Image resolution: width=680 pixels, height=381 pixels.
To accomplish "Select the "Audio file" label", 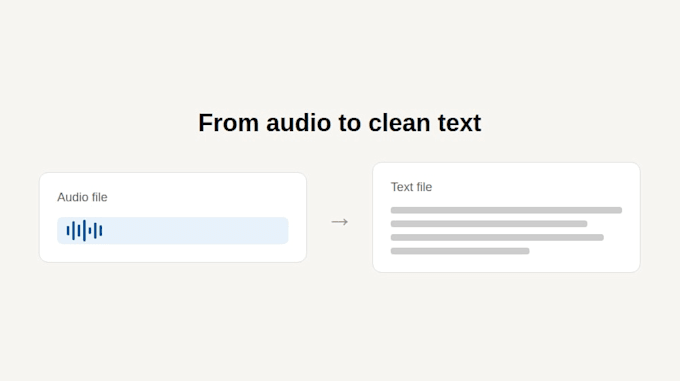I will point(82,197).
